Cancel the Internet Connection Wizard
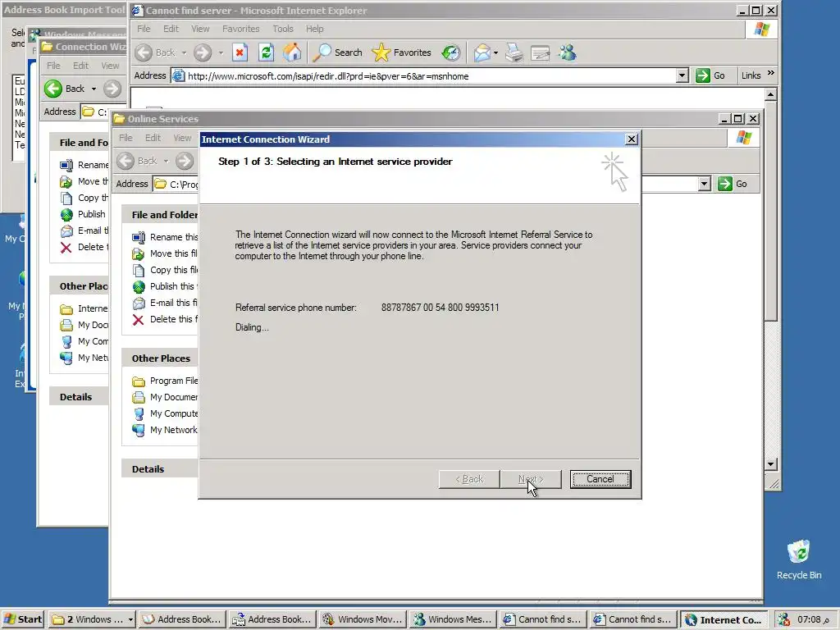 pos(600,479)
